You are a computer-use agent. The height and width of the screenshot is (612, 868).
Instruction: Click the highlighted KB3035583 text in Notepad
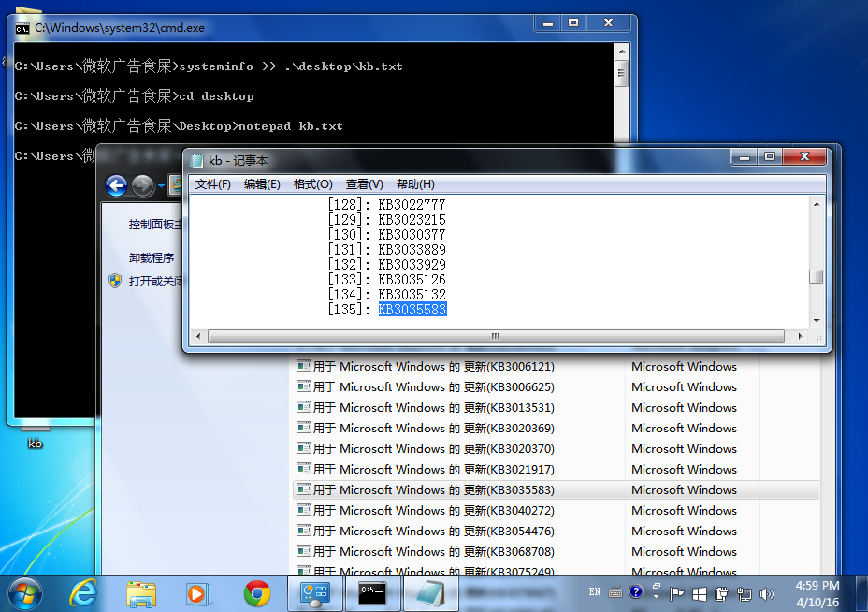412,309
